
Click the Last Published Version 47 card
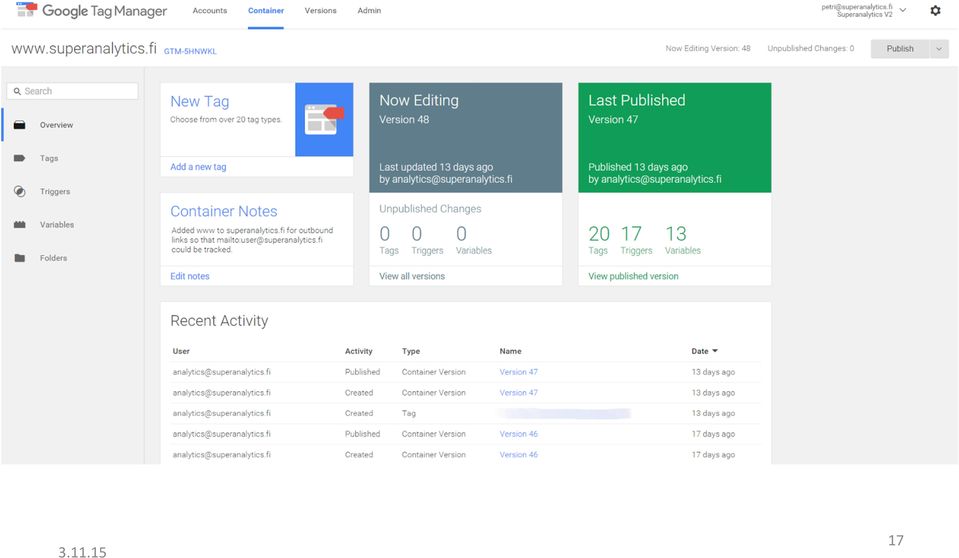675,138
